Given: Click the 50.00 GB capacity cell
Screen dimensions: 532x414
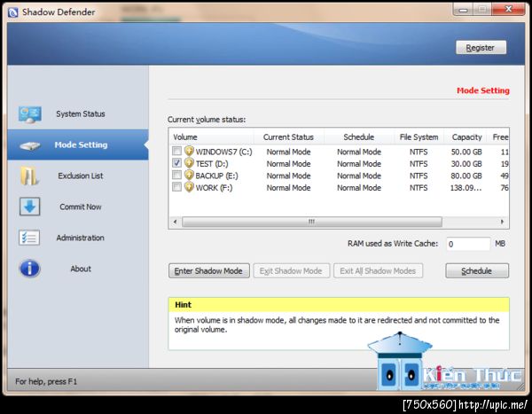Looking at the screenshot, I should 466,152.
